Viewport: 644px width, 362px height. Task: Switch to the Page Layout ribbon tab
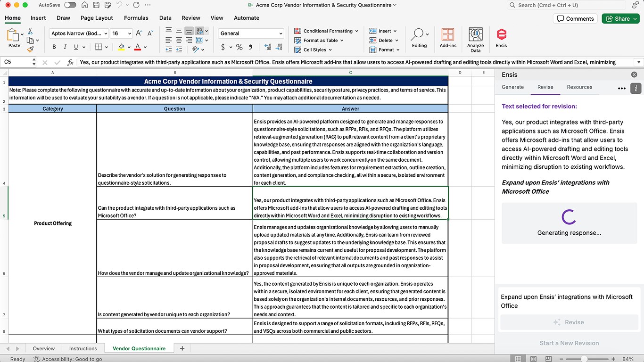pyautogui.click(x=97, y=18)
